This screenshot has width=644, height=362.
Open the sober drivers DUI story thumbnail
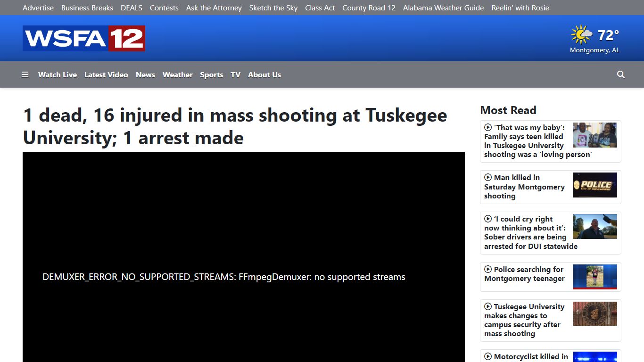[x=595, y=226]
